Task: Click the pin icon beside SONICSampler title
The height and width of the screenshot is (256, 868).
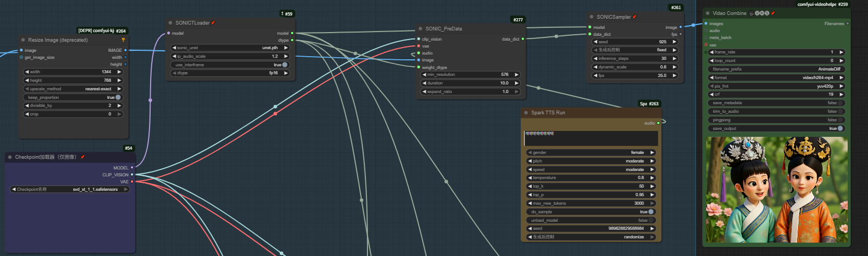Action: [635, 17]
